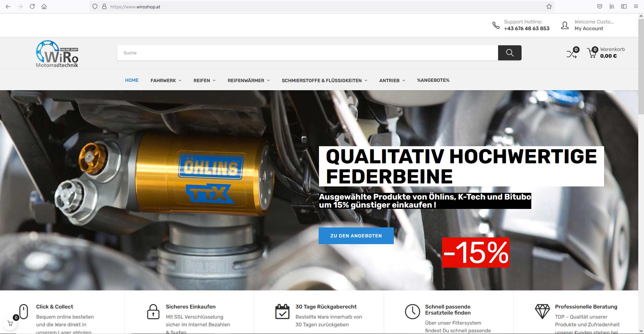Image resolution: width=644 pixels, height=334 pixels.
Task: Click the Schnell passende Ersatzteile finden heading
Action: tap(448, 310)
